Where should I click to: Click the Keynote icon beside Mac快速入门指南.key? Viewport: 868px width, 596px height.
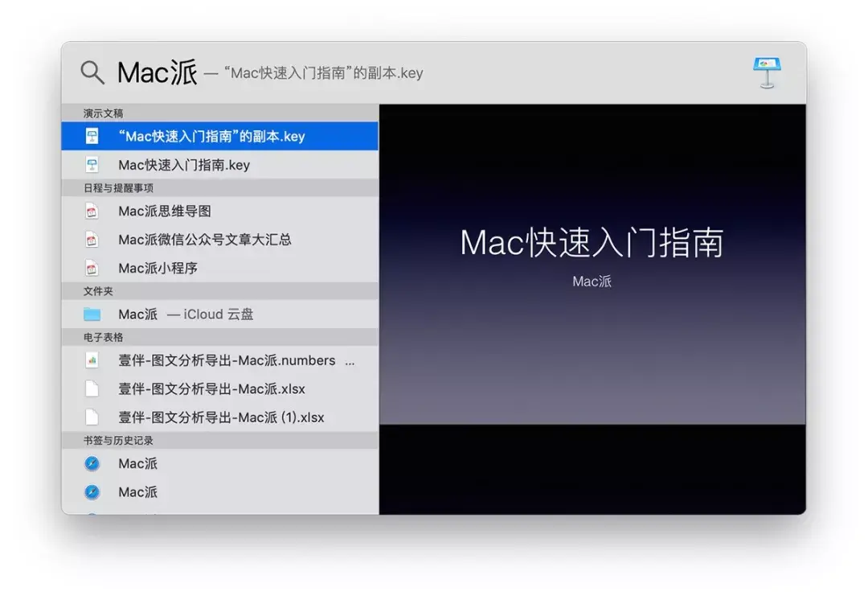pos(92,164)
